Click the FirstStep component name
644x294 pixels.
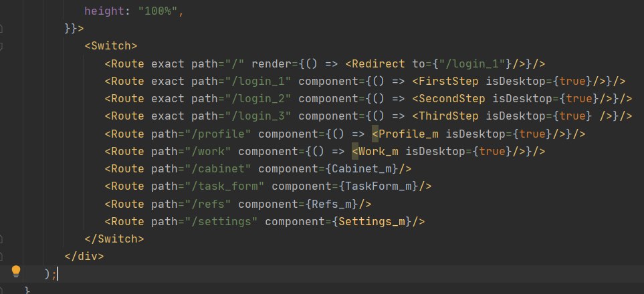pos(449,82)
